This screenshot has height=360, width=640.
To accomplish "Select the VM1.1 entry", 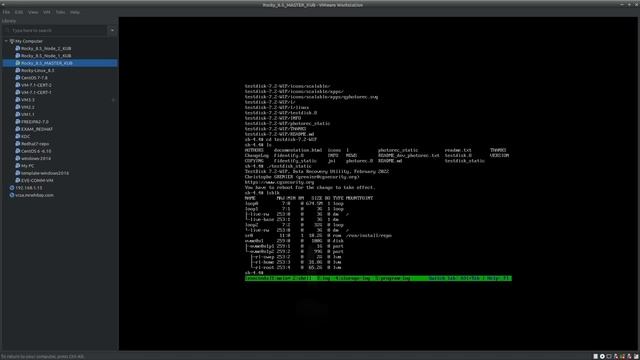I will [28, 114].
